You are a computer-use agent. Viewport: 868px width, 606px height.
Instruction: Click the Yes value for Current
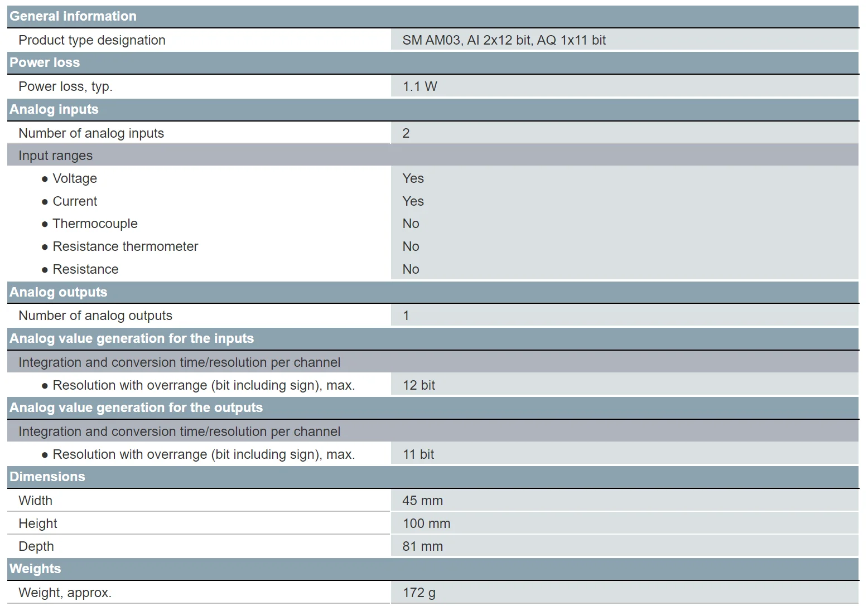413,201
